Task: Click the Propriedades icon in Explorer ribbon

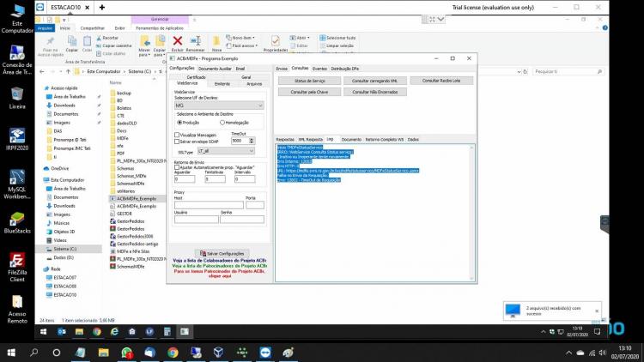Action: [275, 40]
